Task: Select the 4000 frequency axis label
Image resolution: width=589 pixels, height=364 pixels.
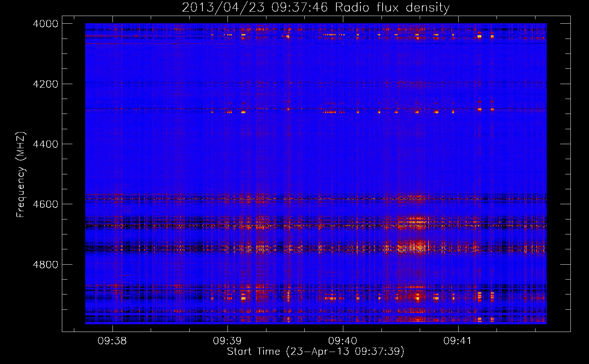Action: (x=46, y=24)
